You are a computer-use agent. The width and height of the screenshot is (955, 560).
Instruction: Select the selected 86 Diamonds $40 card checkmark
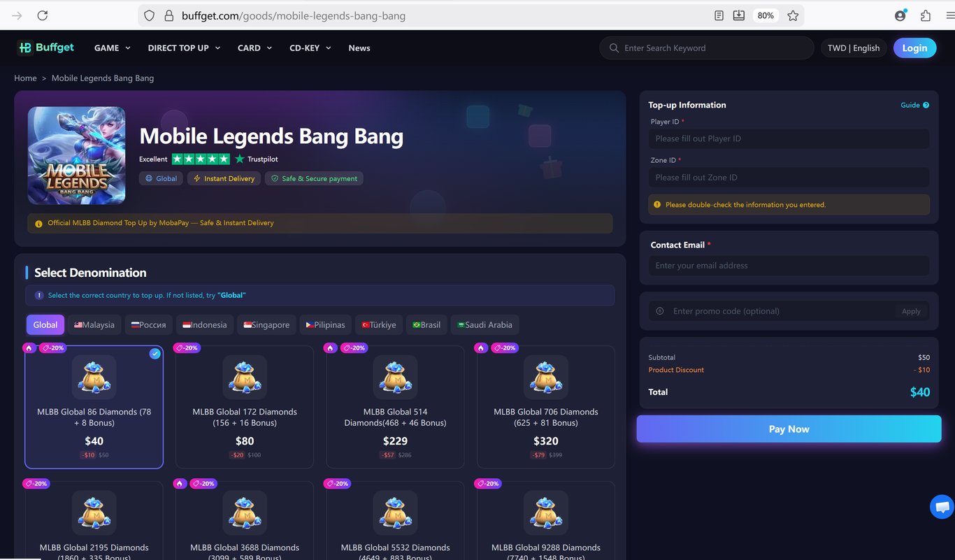click(x=155, y=354)
